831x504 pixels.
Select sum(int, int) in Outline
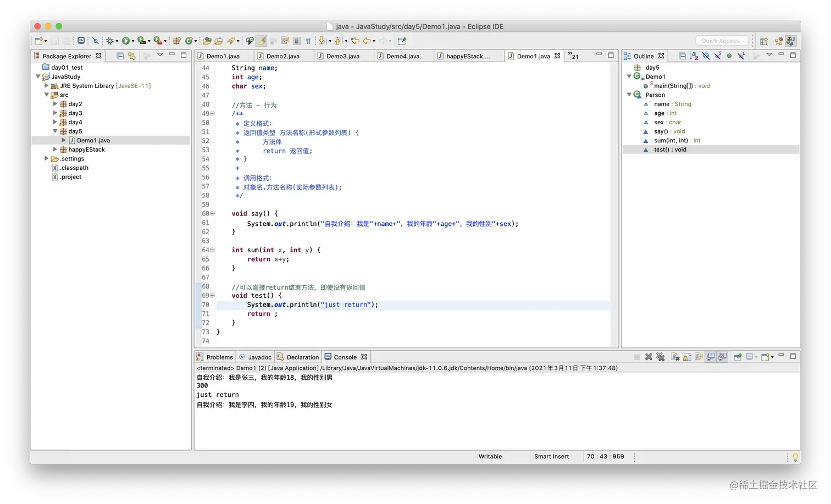click(677, 141)
